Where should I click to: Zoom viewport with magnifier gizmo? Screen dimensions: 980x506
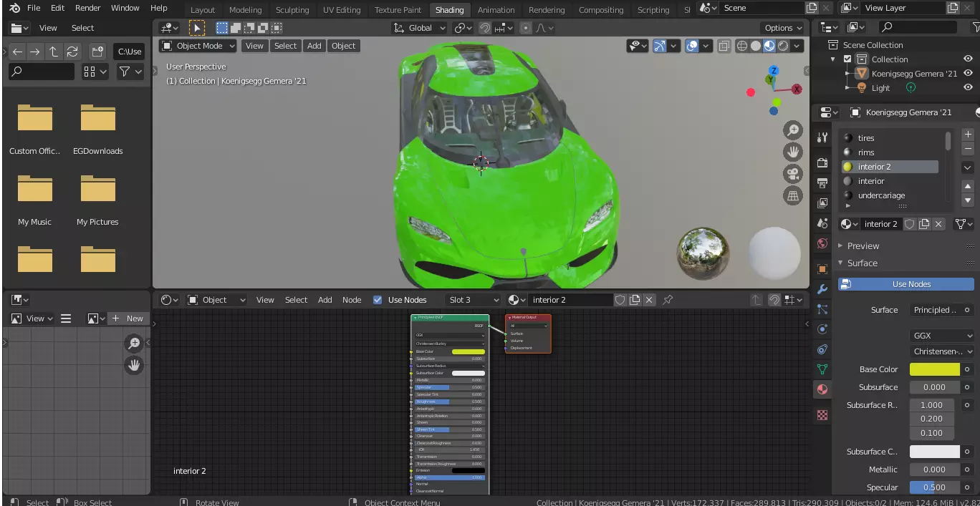click(x=793, y=130)
